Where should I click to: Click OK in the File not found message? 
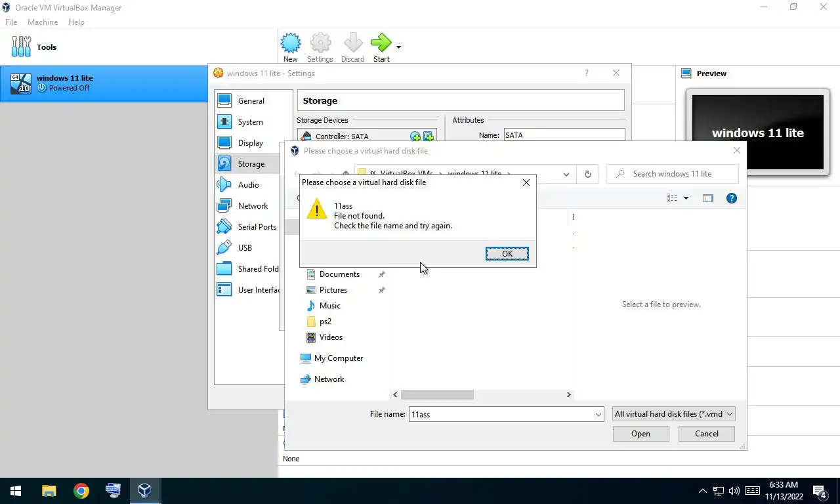coord(507,254)
